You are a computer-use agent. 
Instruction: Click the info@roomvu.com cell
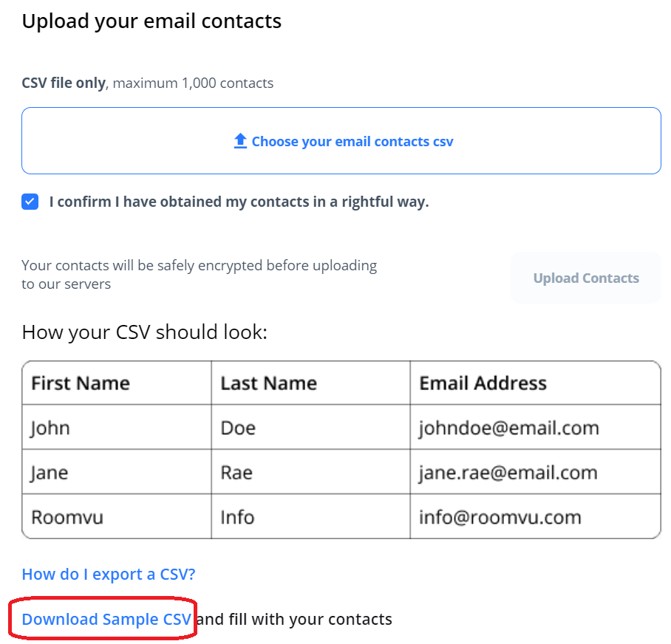[x=500, y=516]
